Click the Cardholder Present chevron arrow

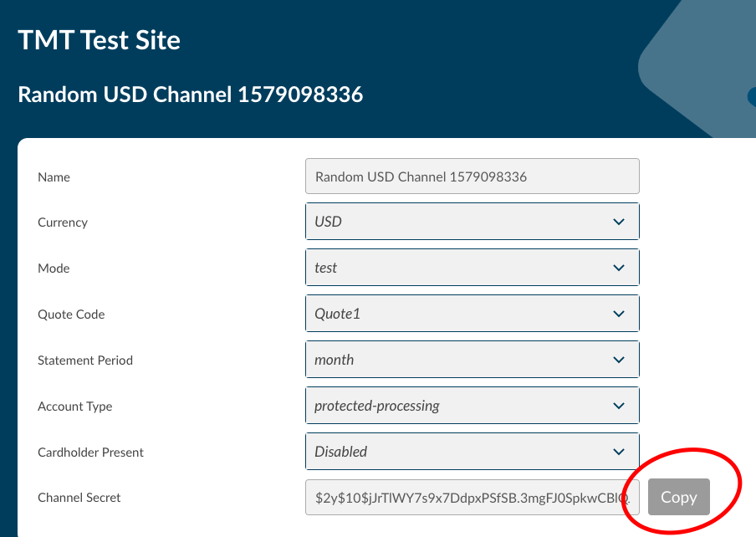tap(619, 452)
